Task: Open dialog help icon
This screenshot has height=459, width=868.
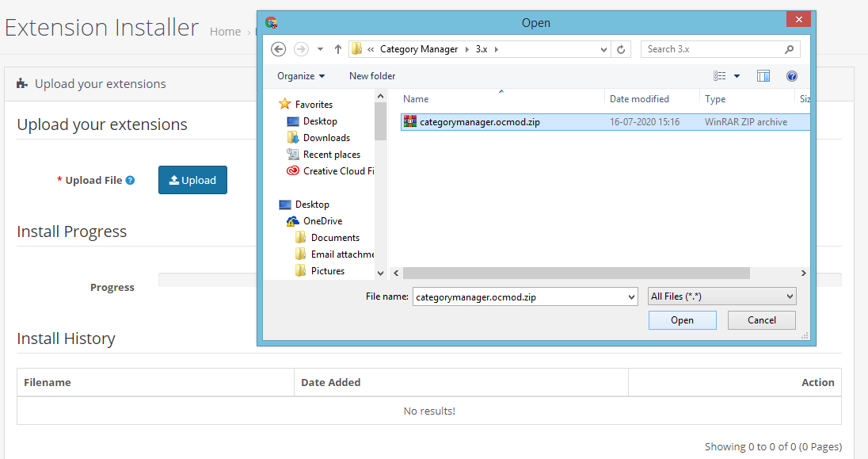Action: point(792,76)
